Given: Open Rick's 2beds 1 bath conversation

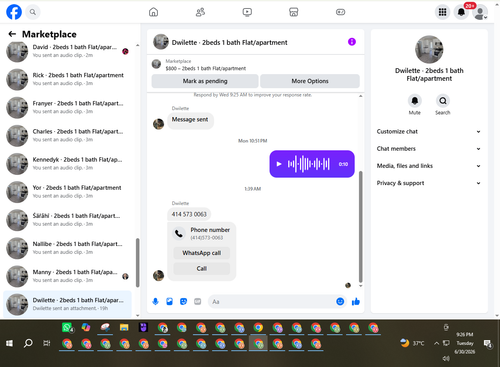Looking at the screenshot, I should click(68, 79).
